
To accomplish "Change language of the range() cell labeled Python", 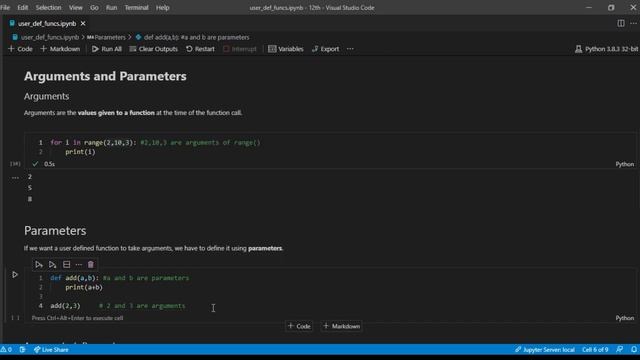I will click(x=624, y=164).
